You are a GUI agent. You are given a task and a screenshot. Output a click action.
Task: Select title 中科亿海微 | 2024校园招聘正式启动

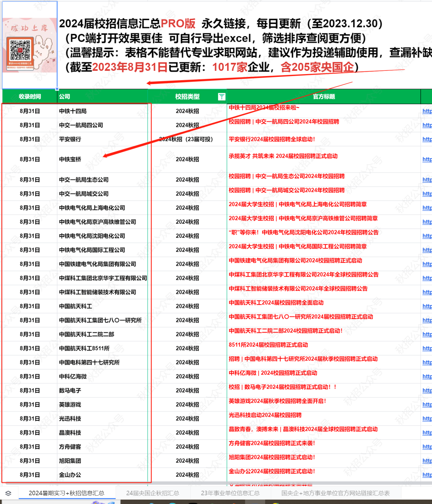pos(273,373)
